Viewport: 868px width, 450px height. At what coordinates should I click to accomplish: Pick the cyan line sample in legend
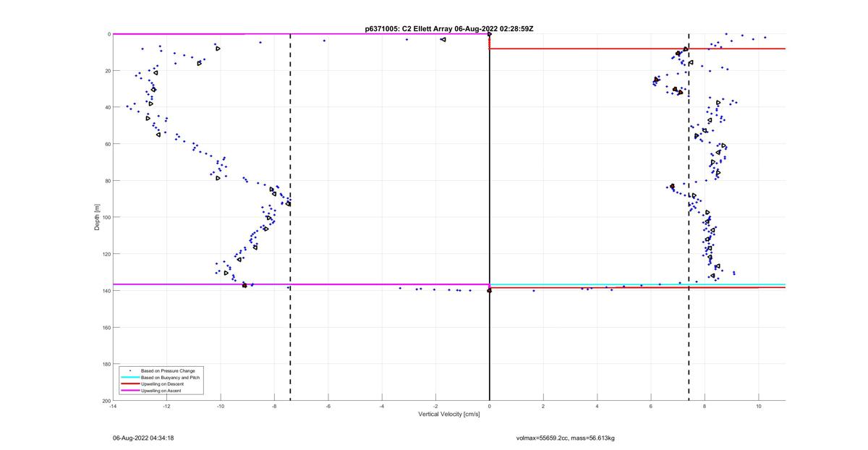click(129, 378)
